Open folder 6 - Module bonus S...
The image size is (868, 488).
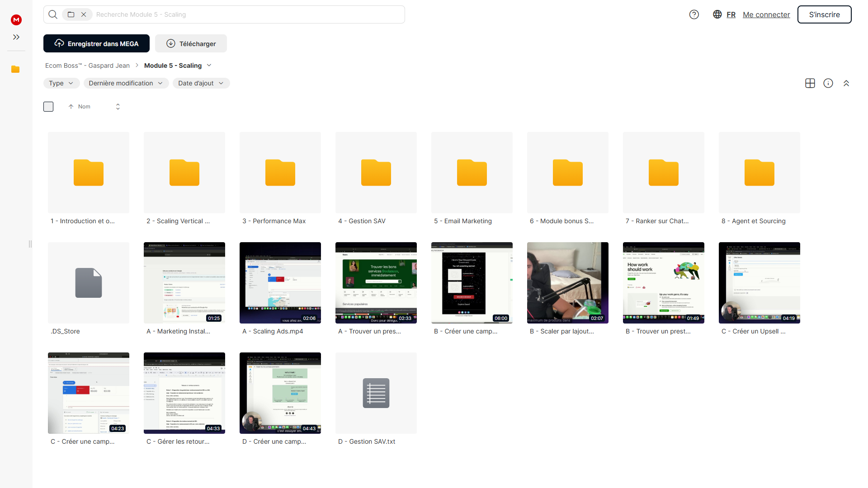(x=568, y=173)
